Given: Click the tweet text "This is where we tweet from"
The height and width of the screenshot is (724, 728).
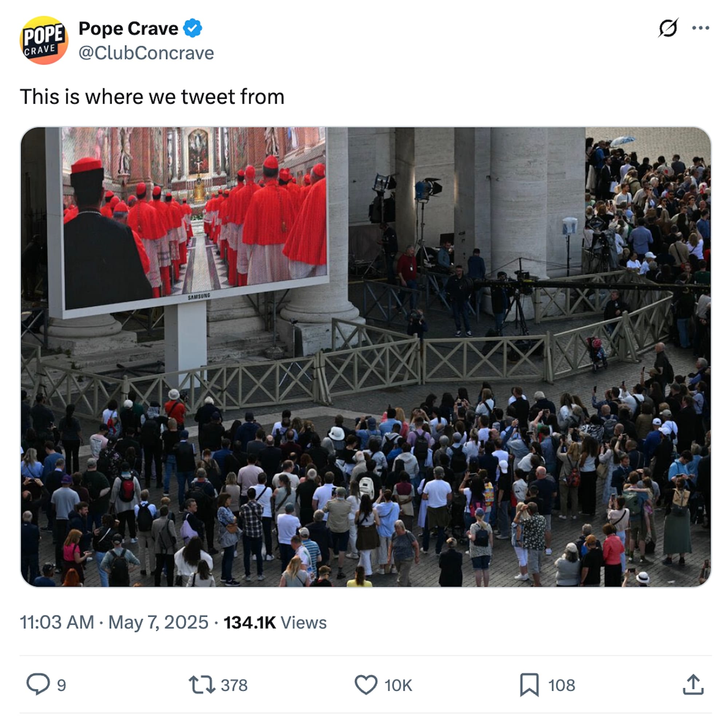Looking at the screenshot, I should click(x=152, y=97).
